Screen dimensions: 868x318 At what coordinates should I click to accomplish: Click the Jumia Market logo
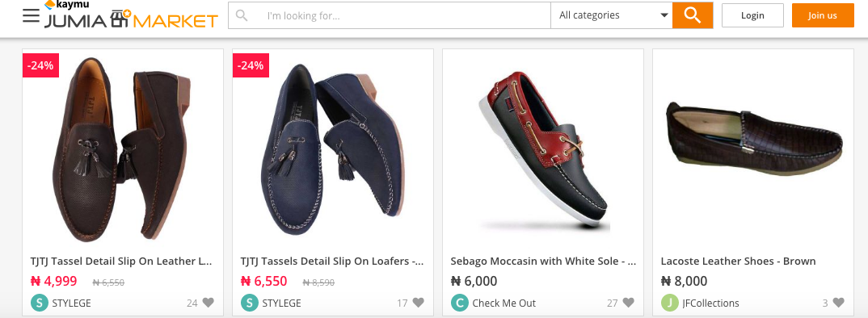pyautogui.click(x=131, y=15)
